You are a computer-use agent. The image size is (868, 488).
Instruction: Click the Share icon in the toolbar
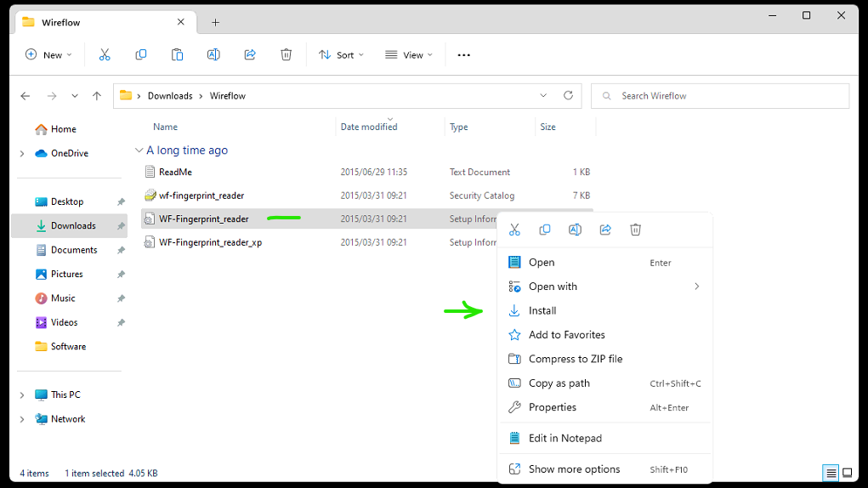click(250, 54)
